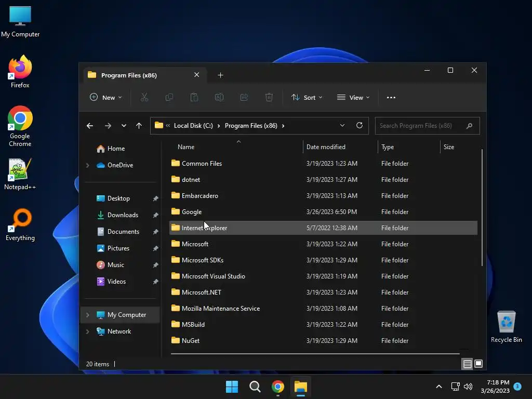The image size is (532, 399).
Task: Expand the chevron after Program Files (x86) in path
Action: [283, 126]
